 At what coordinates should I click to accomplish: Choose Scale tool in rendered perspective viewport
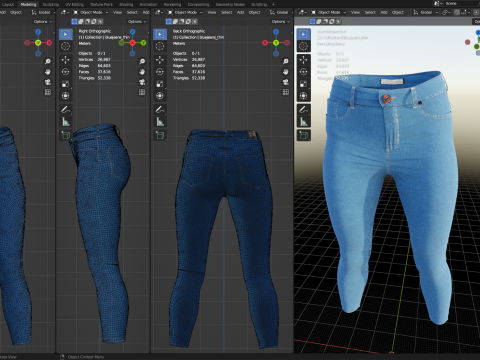tap(303, 84)
